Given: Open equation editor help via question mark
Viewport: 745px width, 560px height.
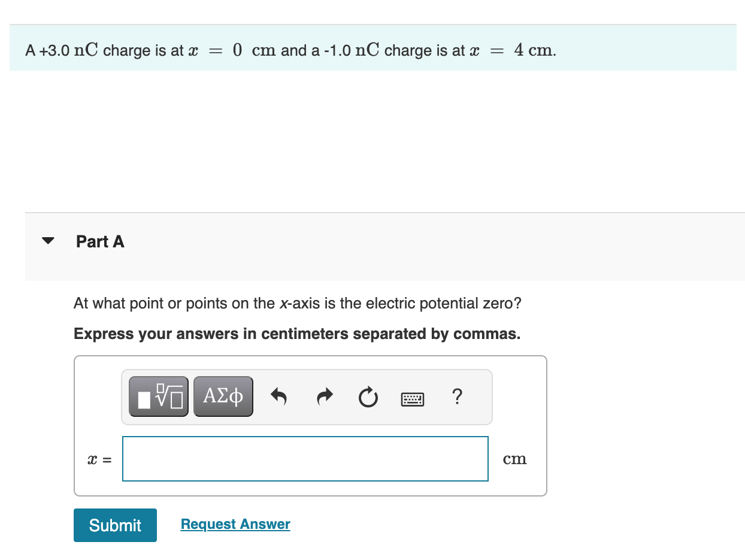Looking at the screenshot, I should 457,396.
